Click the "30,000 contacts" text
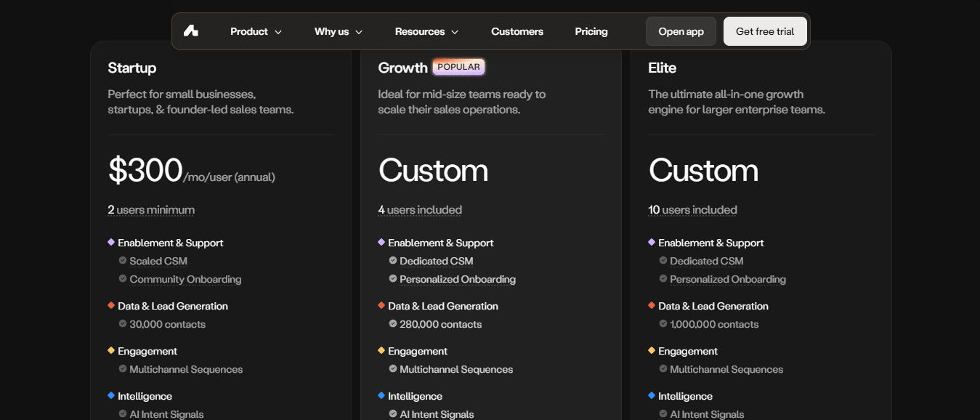The height and width of the screenshot is (420, 980). [167, 324]
